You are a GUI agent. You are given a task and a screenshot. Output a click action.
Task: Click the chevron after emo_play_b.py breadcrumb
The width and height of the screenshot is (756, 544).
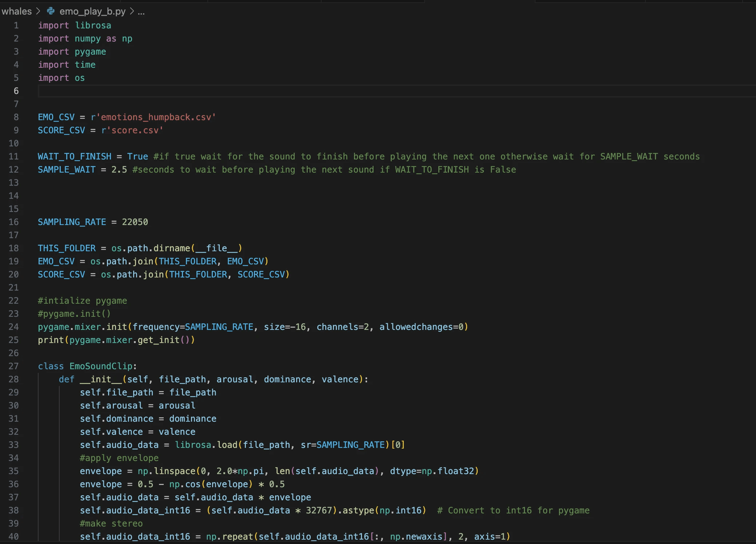click(x=132, y=11)
